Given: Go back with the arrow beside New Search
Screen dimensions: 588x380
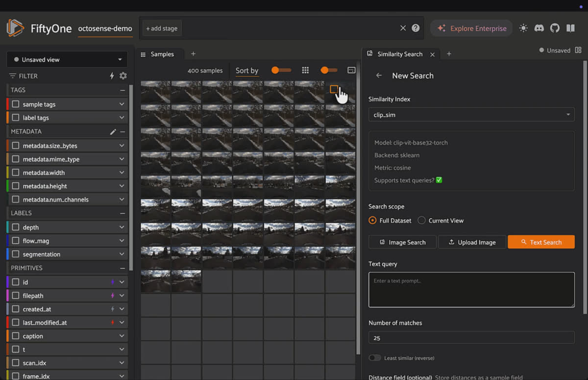Looking at the screenshot, I should [379, 76].
